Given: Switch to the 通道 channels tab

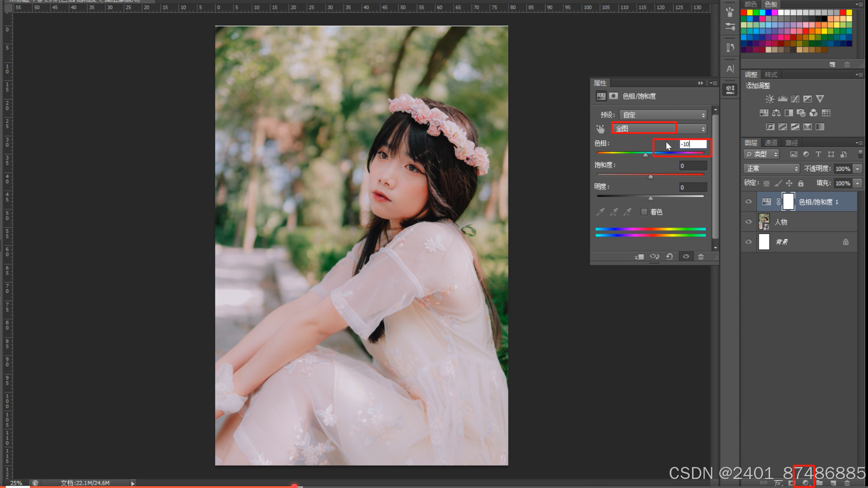Looking at the screenshot, I should [771, 143].
